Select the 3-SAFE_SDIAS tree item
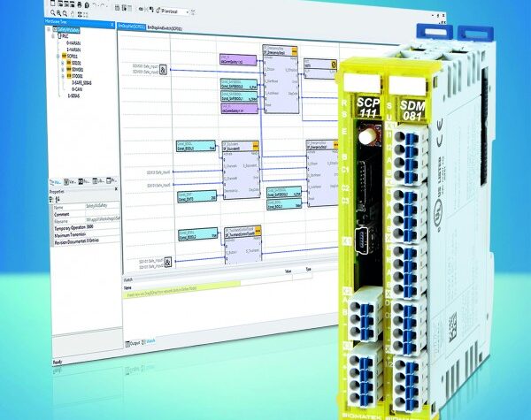This screenshot has width=531, height=420. pyautogui.click(x=81, y=82)
